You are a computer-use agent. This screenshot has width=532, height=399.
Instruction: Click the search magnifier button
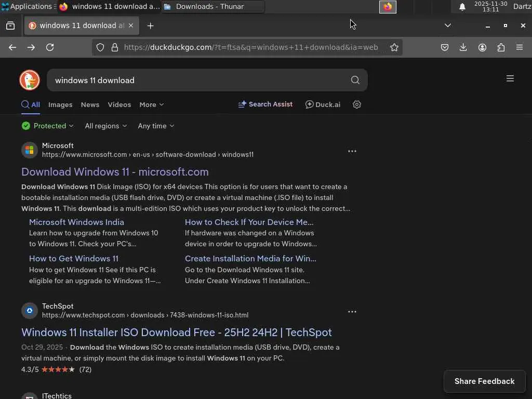[x=355, y=80]
